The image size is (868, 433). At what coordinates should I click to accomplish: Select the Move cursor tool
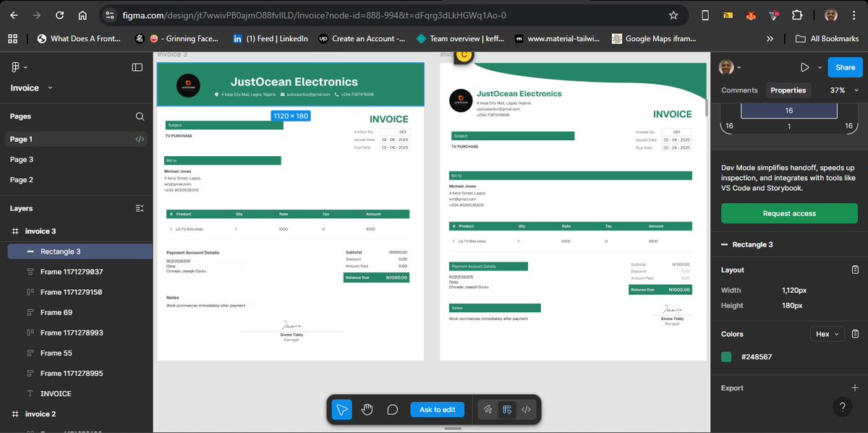pyautogui.click(x=341, y=410)
